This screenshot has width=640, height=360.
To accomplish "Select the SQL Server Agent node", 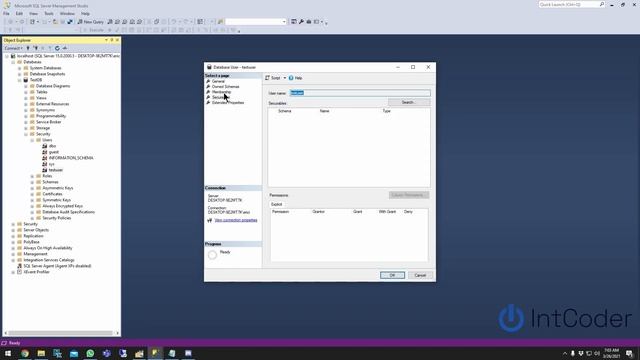I will (x=57, y=266).
